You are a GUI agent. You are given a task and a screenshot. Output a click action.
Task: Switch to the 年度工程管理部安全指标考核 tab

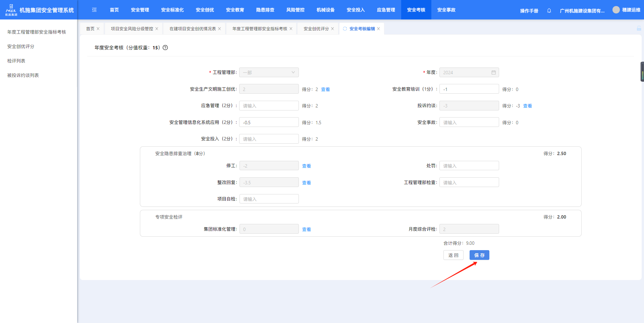[260, 29]
